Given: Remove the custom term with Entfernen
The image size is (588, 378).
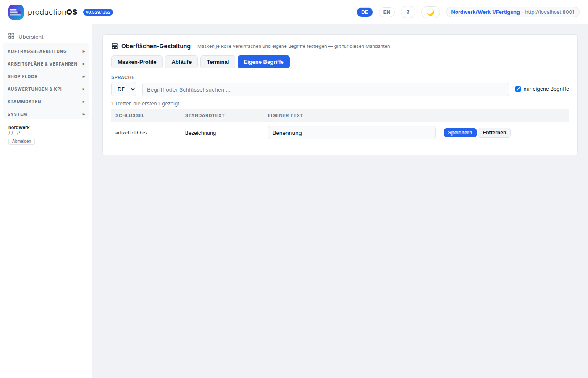Looking at the screenshot, I should coord(494,133).
